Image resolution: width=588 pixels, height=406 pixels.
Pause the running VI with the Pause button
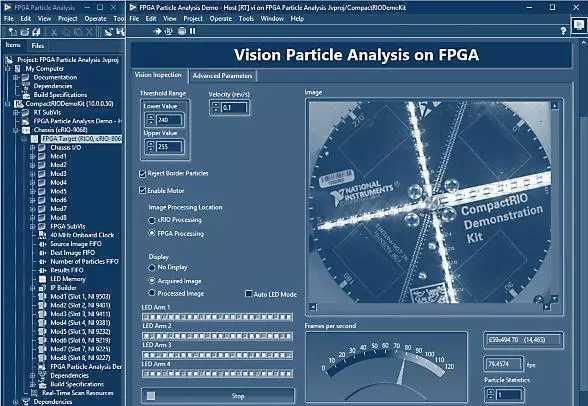coord(192,31)
